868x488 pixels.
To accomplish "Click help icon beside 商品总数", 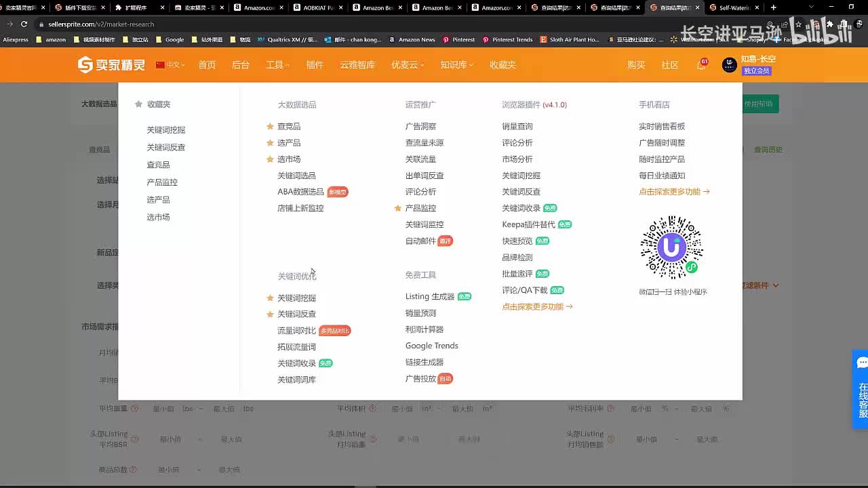I will click(134, 469).
